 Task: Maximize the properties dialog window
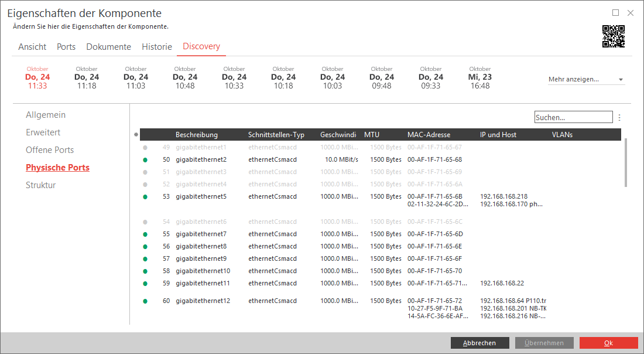pos(615,13)
